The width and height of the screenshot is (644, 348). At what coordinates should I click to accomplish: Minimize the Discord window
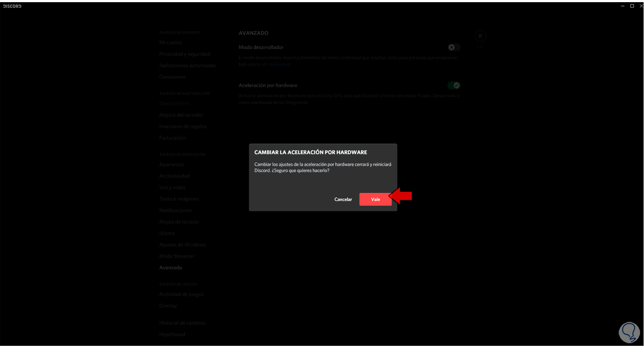(x=623, y=6)
